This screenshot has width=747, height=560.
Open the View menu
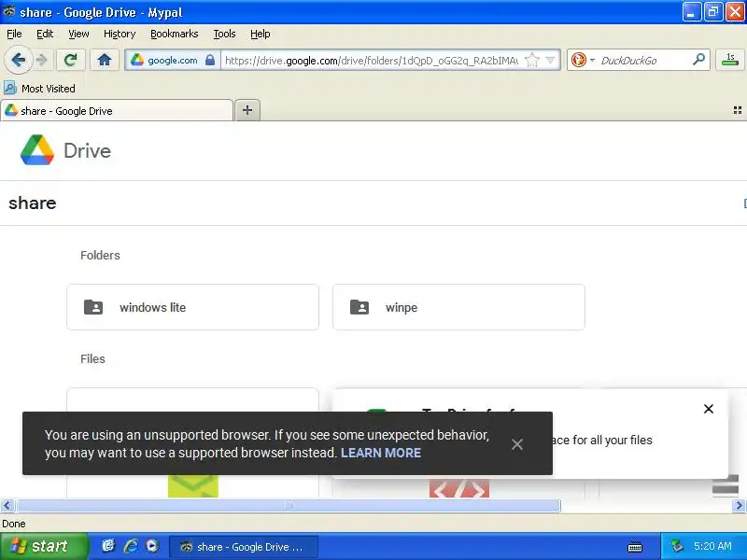78,34
